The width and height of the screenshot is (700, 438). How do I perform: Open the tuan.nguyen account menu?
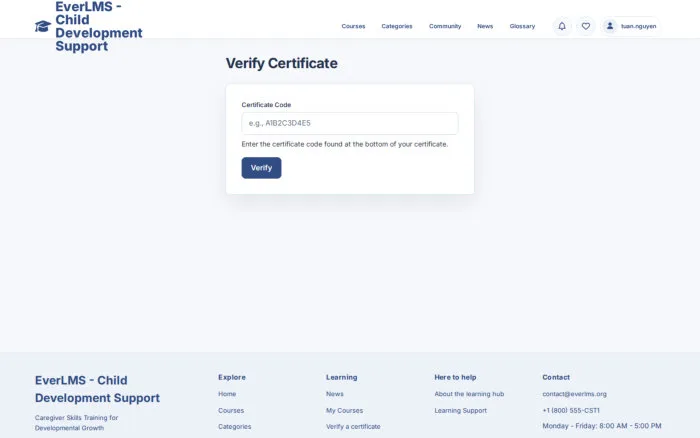630,26
